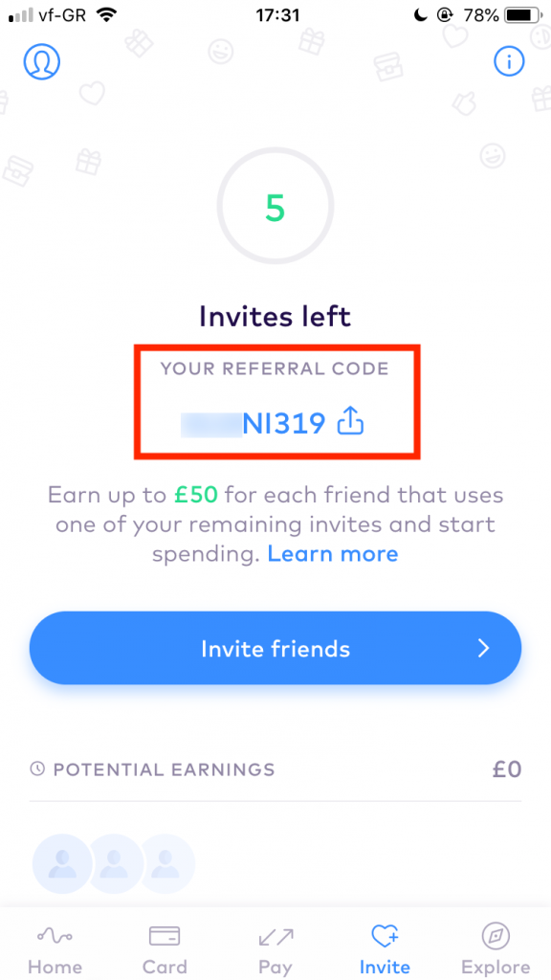Open the Learn more link
Screen dimensions: 551x980
333,553
